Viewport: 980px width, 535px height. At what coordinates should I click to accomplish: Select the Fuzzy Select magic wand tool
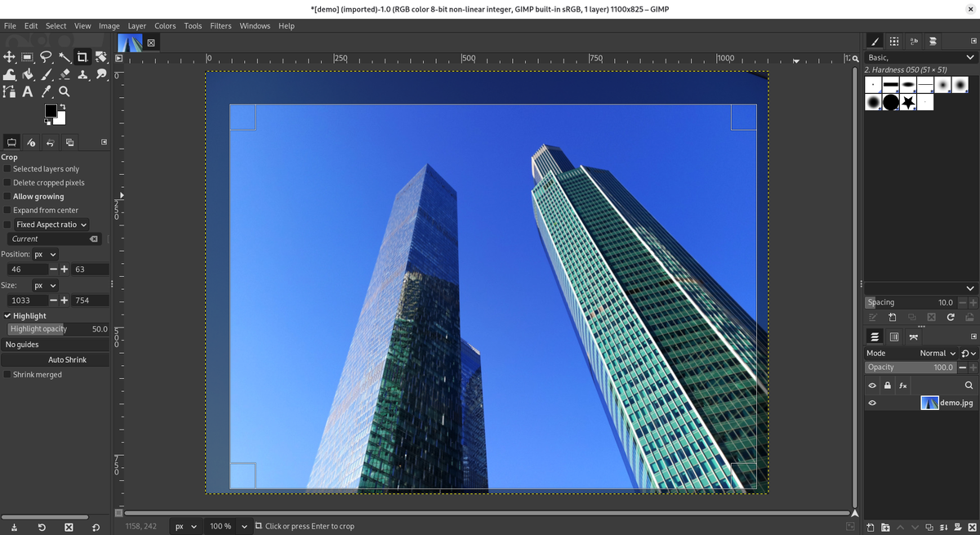click(65, 57)
